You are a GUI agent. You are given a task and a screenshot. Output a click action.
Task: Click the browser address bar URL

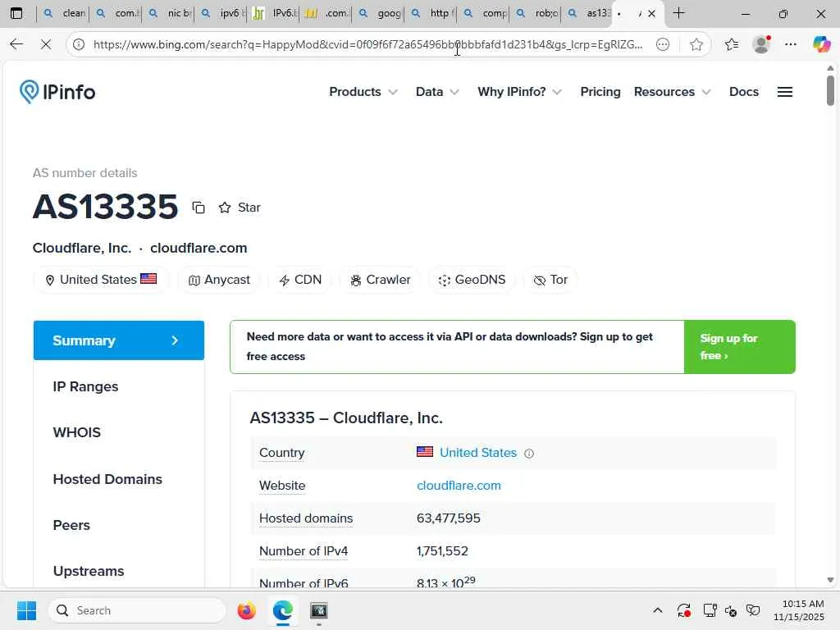(367, 44)
